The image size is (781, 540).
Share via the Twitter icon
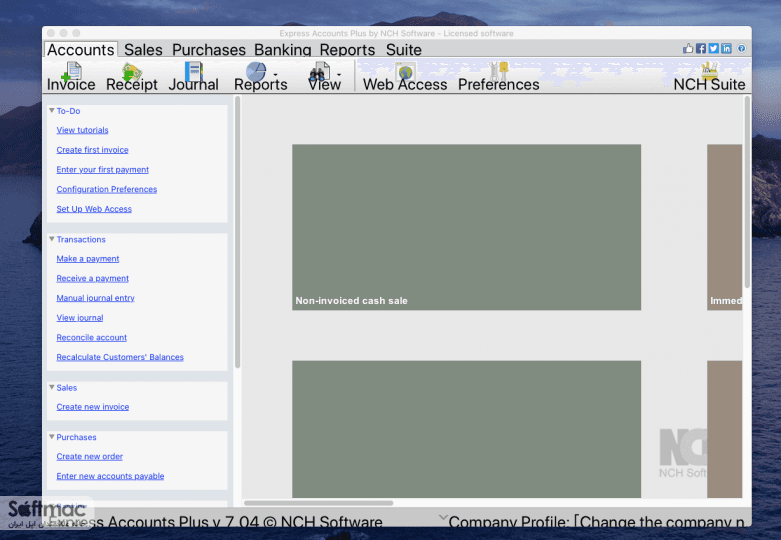(714, 48)
